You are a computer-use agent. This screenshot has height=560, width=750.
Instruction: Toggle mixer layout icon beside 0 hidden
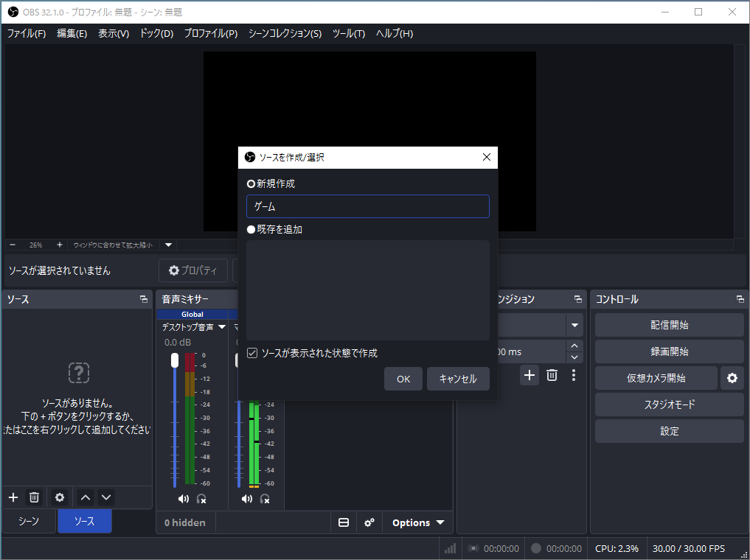pyautogui.click(x=344, y=522)
